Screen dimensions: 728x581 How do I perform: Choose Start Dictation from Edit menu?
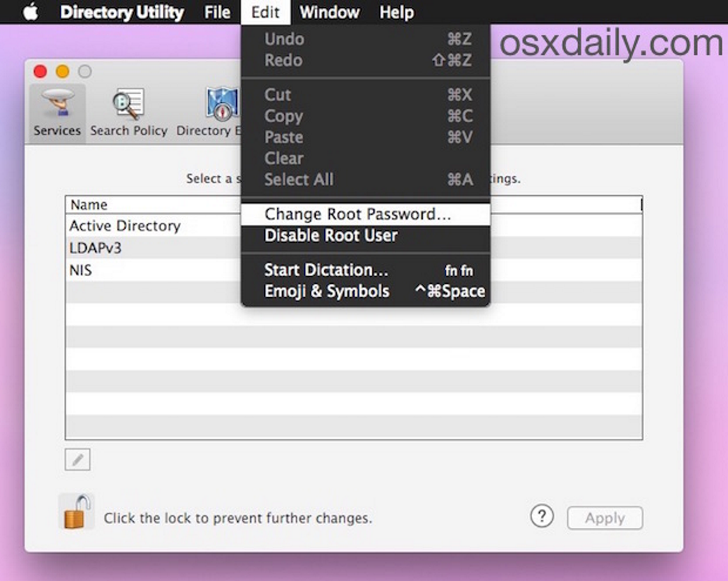click(326, 270)
